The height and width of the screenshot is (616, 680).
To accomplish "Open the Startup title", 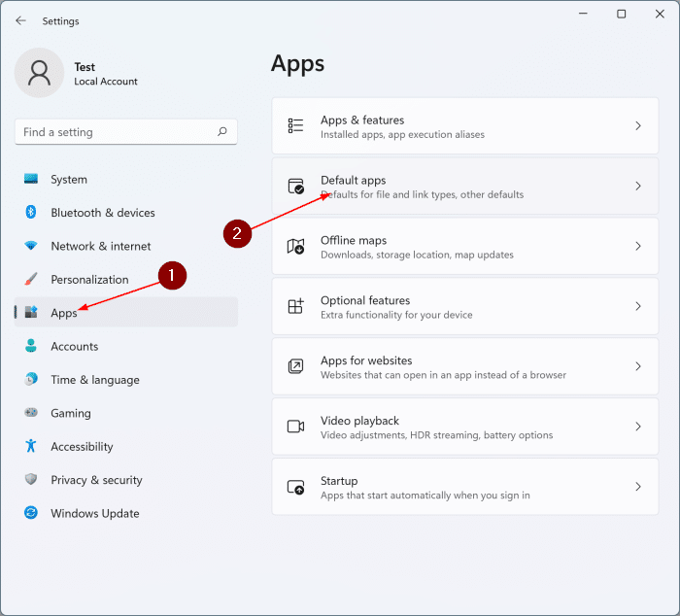I will 339,481.
